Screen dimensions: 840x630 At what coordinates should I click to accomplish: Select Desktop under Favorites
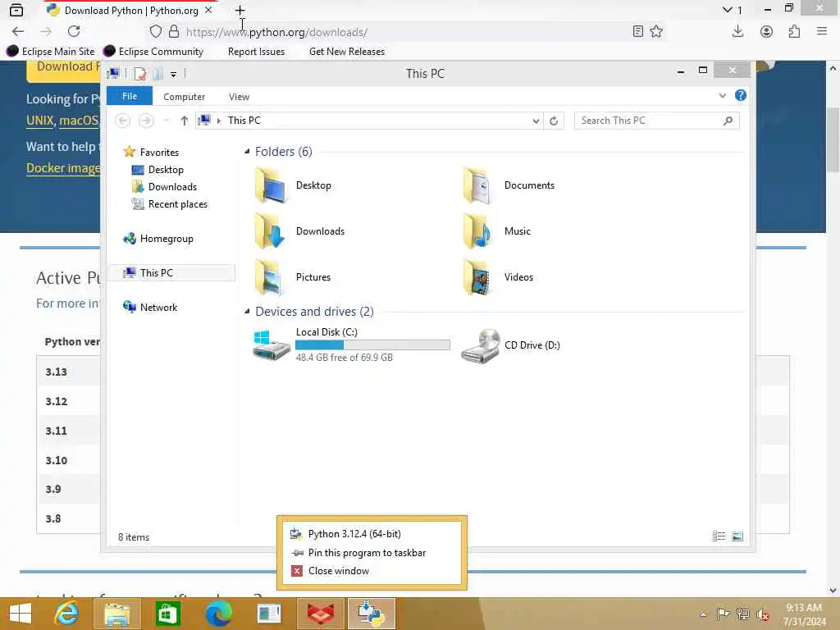(166, 170)
